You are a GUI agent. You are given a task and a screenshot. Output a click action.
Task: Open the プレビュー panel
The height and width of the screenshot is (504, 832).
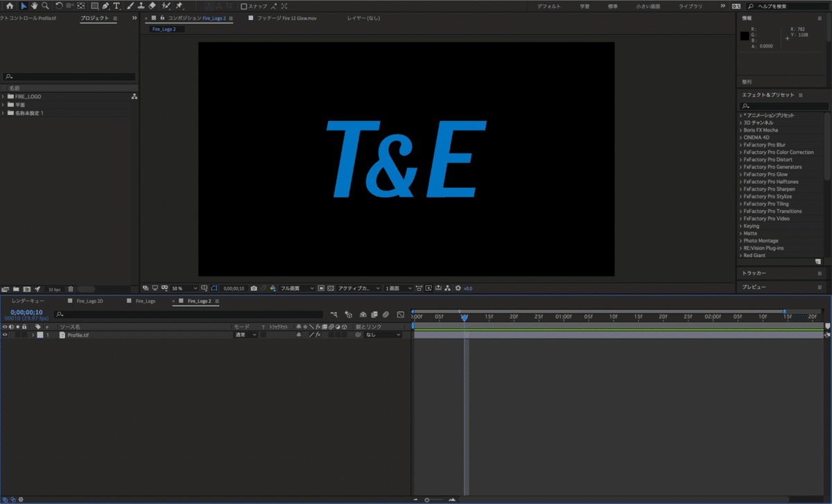click(x=754, y=286)
